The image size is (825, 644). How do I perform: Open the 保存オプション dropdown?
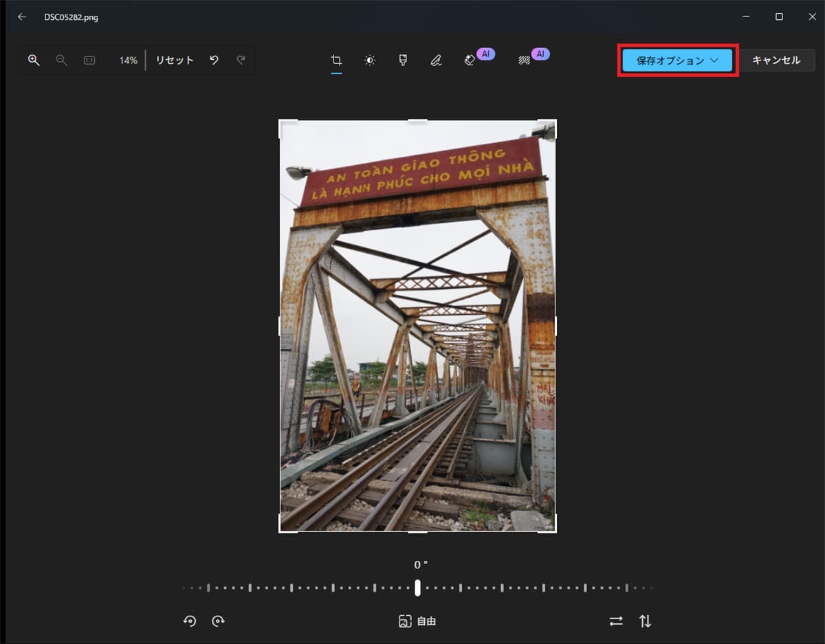click(x=676, y=60)
